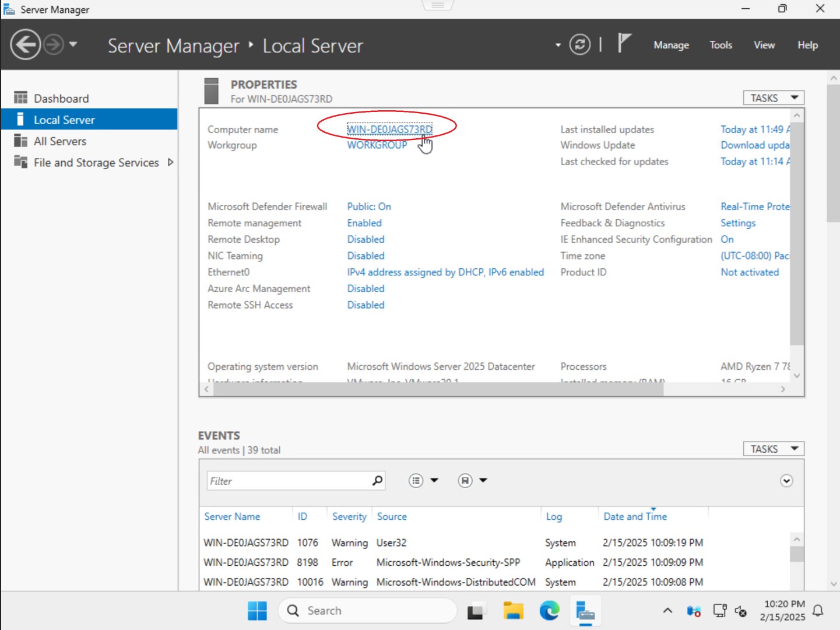Refresh Server Manager with the refresh icon
The width and height of the screenshot is (840, 630).
point(579,45)
